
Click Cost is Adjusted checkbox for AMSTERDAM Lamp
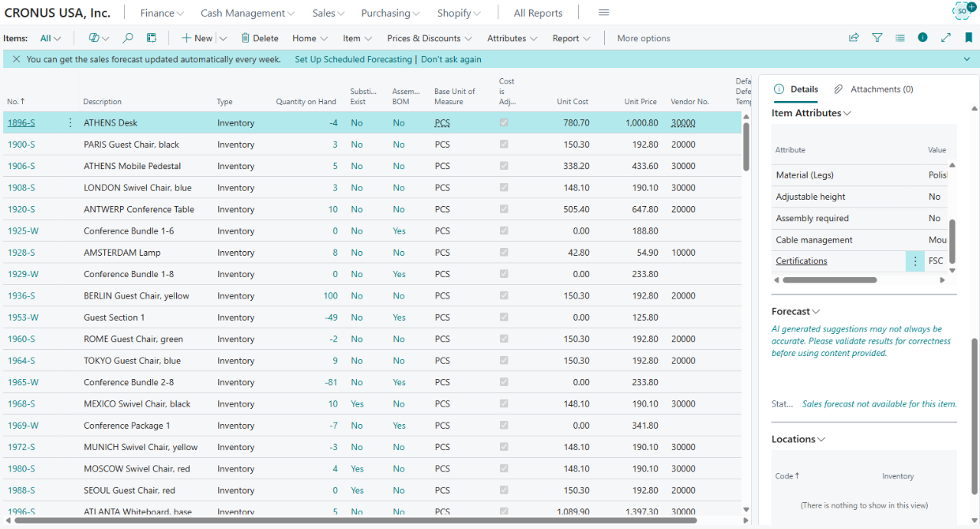point(504,253)
